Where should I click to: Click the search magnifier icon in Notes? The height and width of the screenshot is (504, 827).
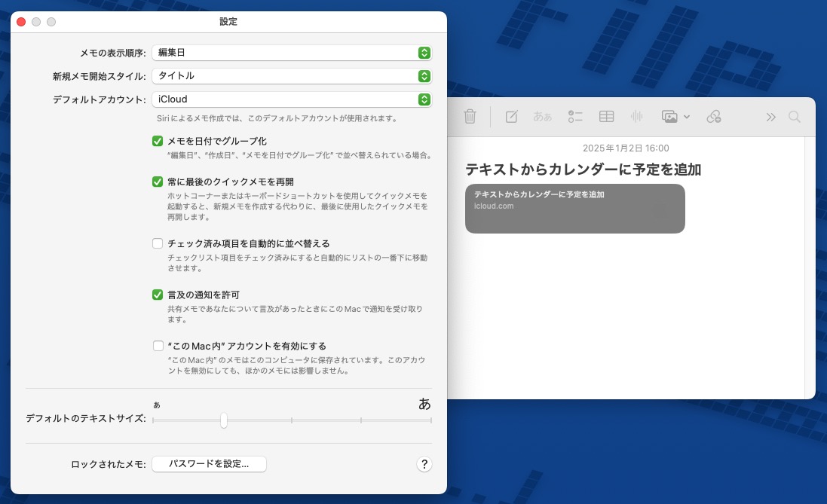click(x=795, y=117)
